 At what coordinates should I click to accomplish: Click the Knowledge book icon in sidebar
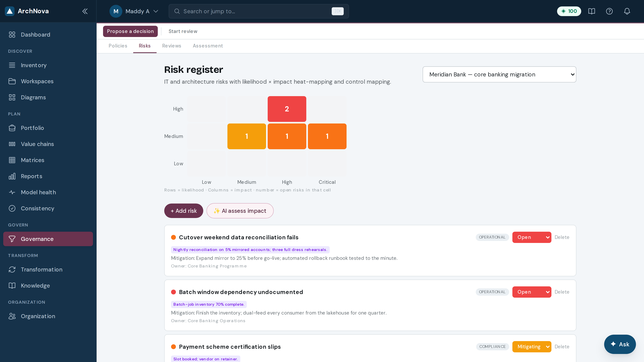click(12, 286)
